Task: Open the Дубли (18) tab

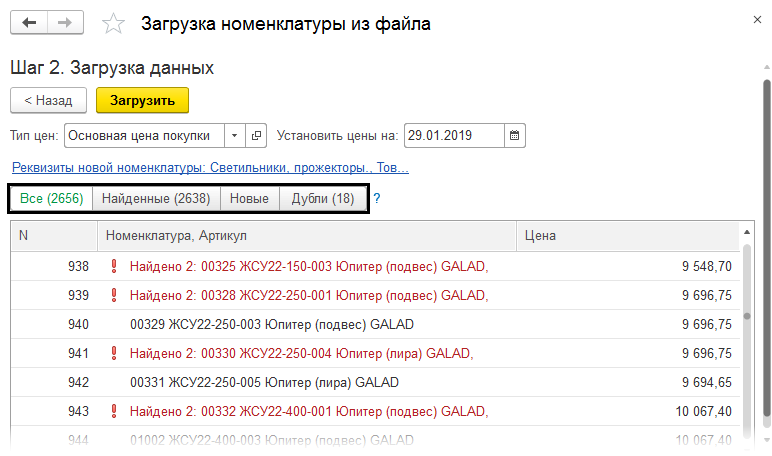Action: (322, 199)
